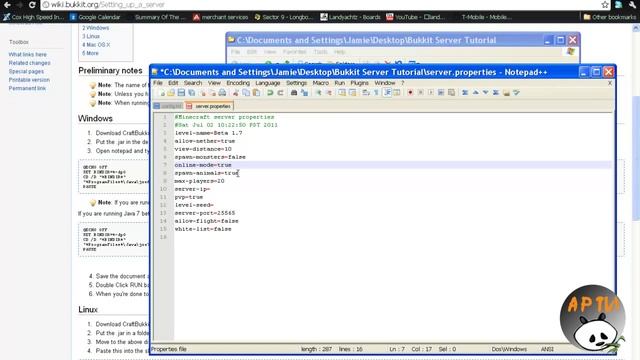The width and height of the screenshot is (640, 360).
Task: Click the New file icon in Notepad++ toolbar
Action: coord(162,93)
